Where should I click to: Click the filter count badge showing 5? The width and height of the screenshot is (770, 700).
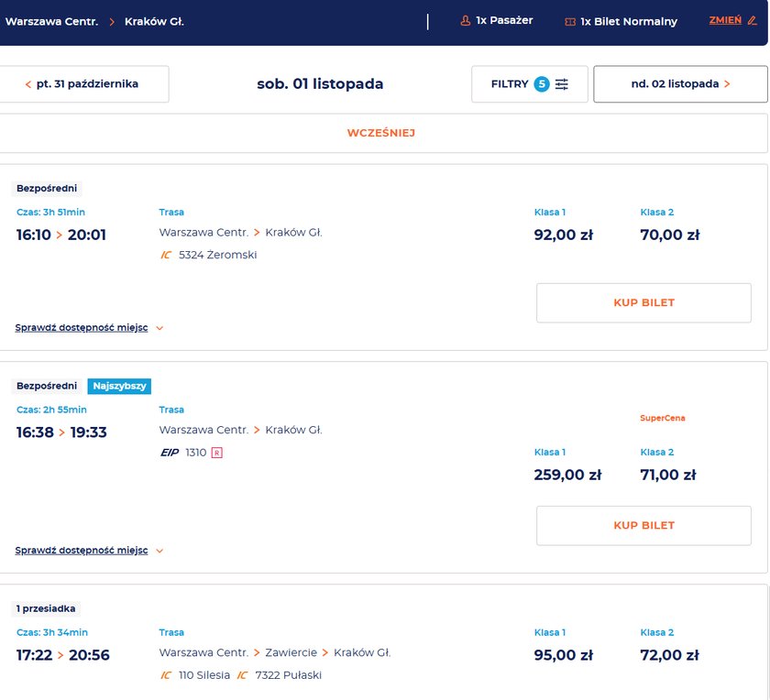click(x=542, y=84)
